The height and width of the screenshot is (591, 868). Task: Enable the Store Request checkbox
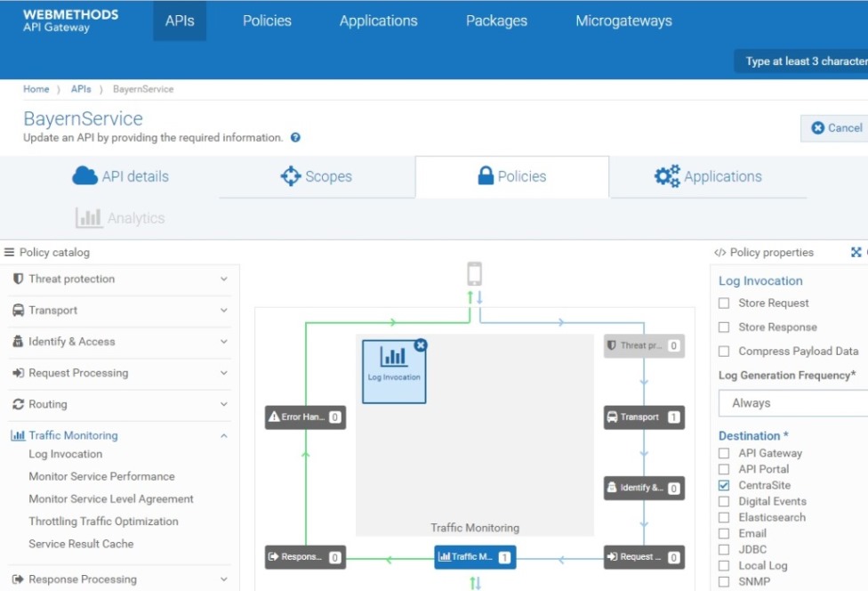pos(724,303)
